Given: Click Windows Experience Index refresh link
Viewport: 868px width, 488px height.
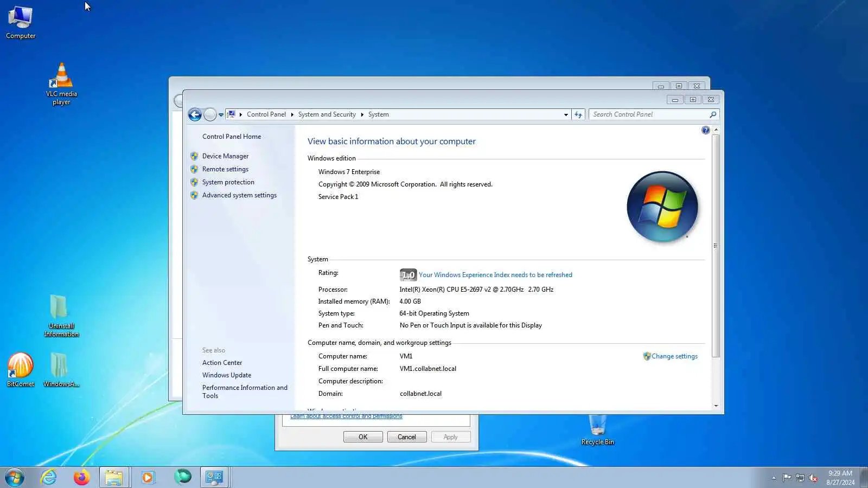Looking at the screenshot, I should [x=495, y=275].
